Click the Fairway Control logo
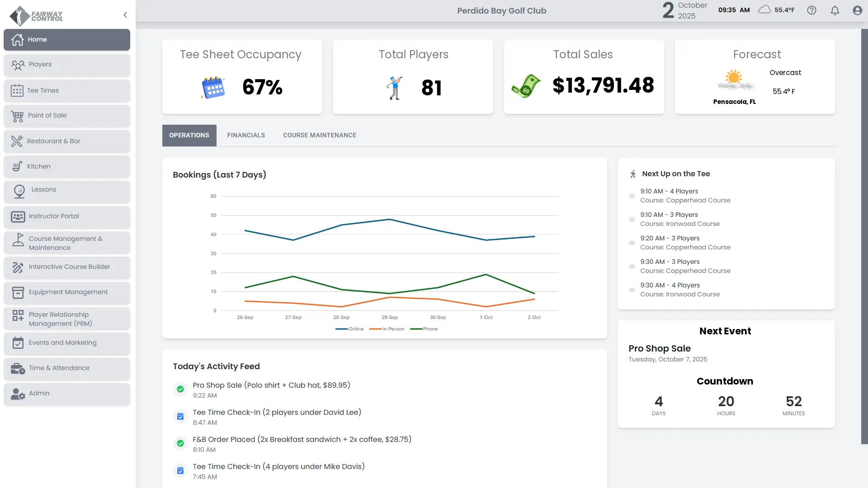Viewport: 868px width, 488px height. (x=36, y=16)
